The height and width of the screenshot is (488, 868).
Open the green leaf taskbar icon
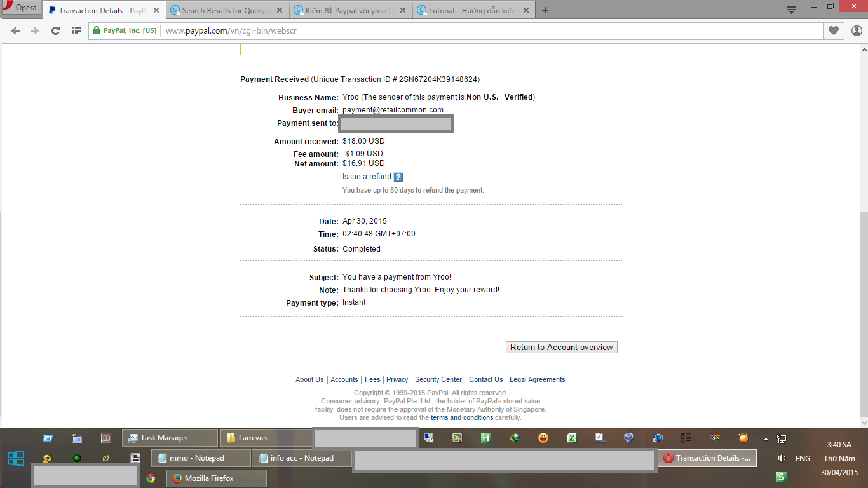pyautogui.click(x=105, y=458)
